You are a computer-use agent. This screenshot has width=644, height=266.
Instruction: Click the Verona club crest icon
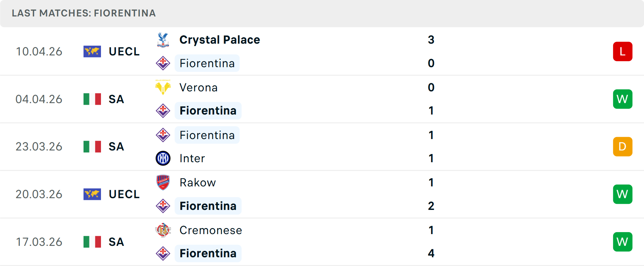tap(163, 87)
